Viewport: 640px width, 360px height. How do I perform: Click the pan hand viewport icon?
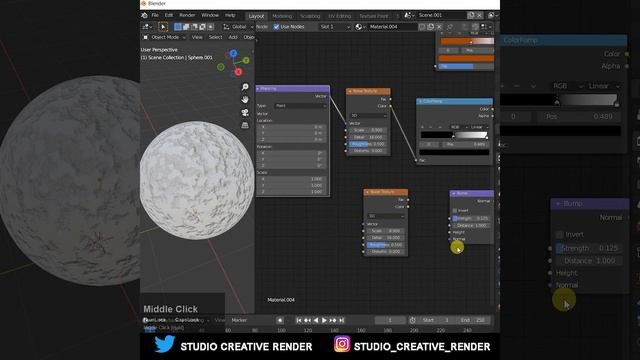(245, 100)
